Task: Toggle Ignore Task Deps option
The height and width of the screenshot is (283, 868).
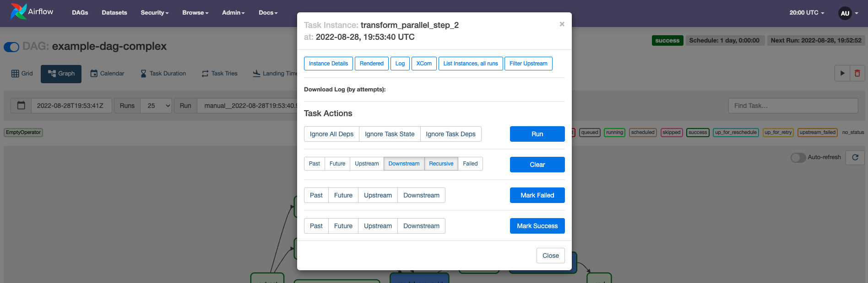Action: pos(450,134)
